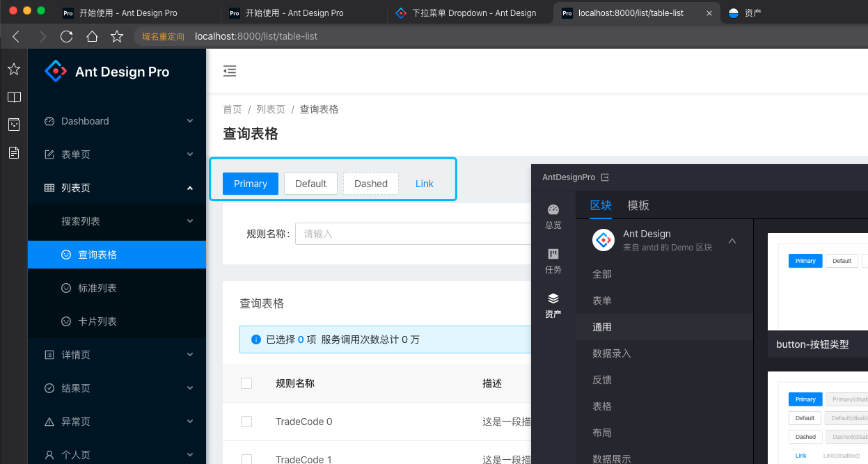Open 资产 layers icon in AntDesignPro panel
The height and width of the screenshot is (464, 868).
coord(553,298)
